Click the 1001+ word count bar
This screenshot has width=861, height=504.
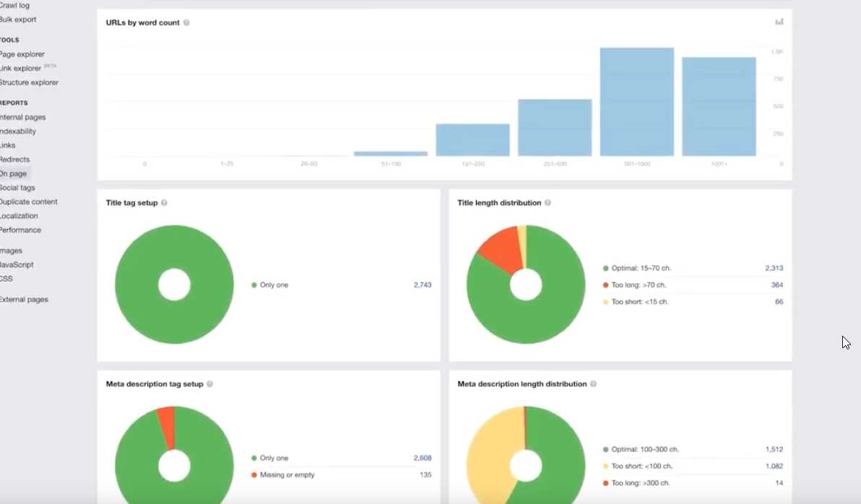coord(719,107)
